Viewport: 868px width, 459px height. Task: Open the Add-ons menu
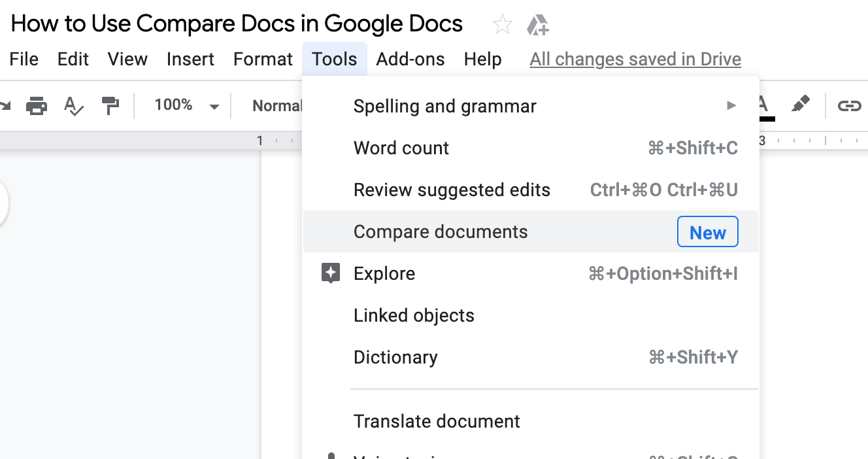(410, 59)
